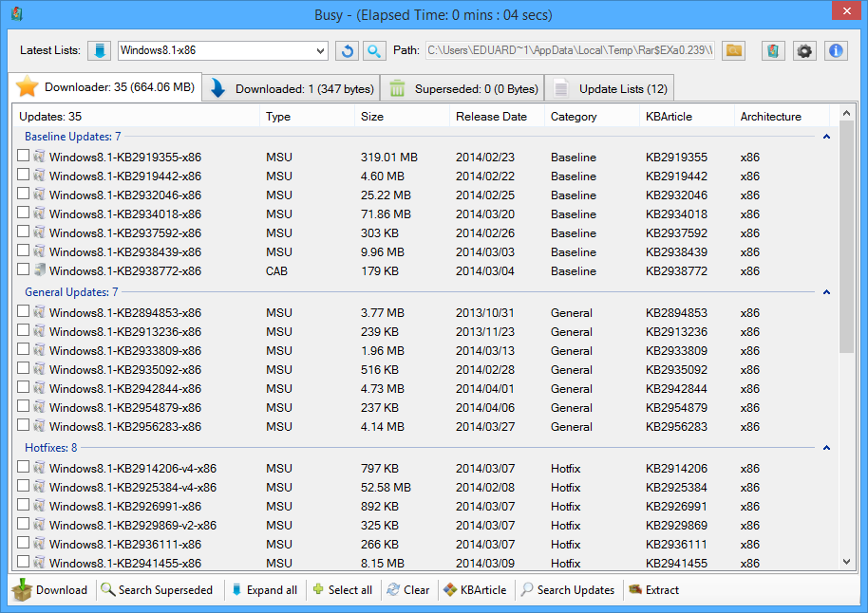The image size is (868, 613).
Task: Open the Update Lists (12) tab
Action: click(x=610, y=88)
